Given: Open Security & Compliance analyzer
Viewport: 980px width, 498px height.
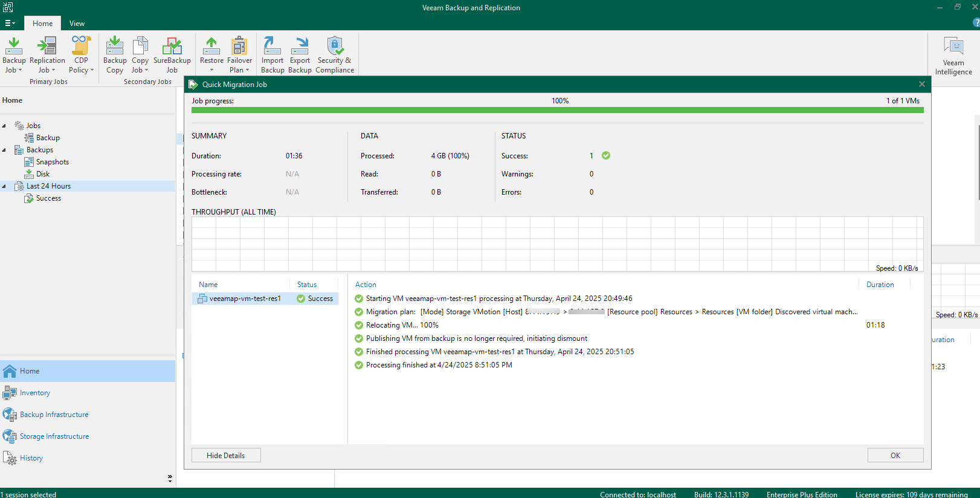Looking at the screenshot, I should 335,55.
